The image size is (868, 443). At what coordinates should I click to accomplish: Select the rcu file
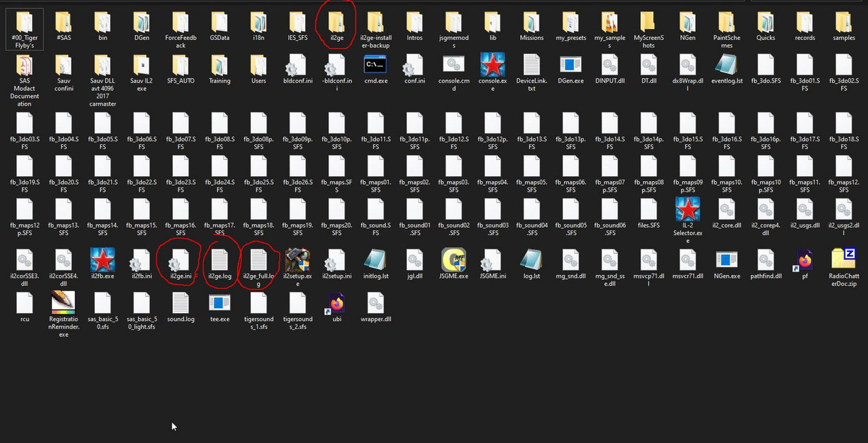[x=25, y=308]
